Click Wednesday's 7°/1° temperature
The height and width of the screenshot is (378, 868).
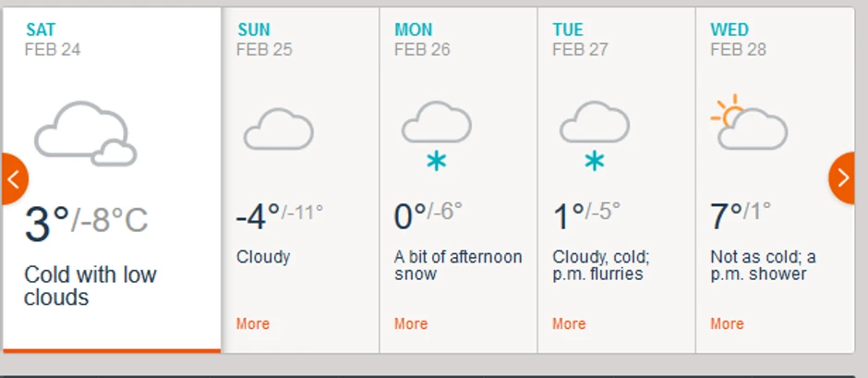pyautogui.click(x=740, y=216)
